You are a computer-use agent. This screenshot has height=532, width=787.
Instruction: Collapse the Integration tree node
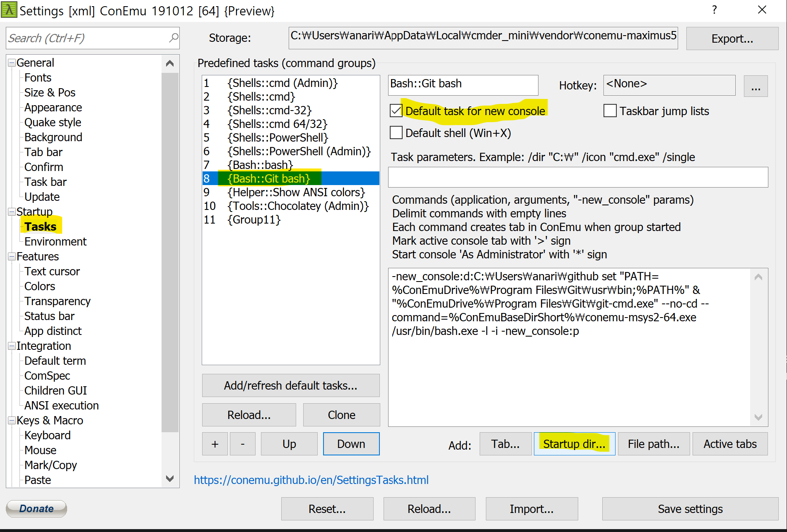click(12, 346)
